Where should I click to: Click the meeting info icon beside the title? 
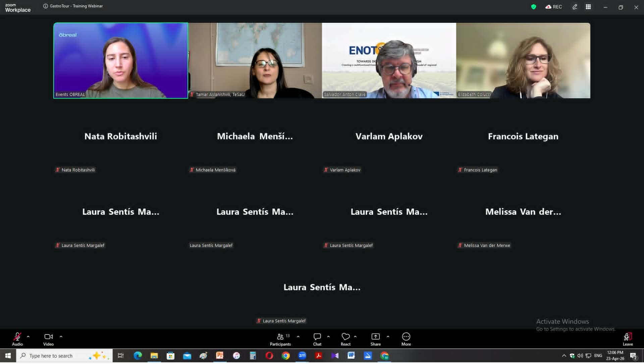pyautogui.click(x=46, y=6)
